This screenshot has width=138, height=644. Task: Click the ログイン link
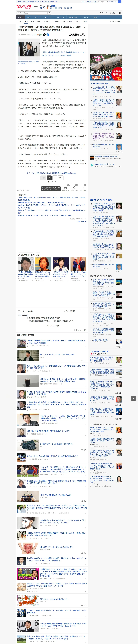point(42,8)
